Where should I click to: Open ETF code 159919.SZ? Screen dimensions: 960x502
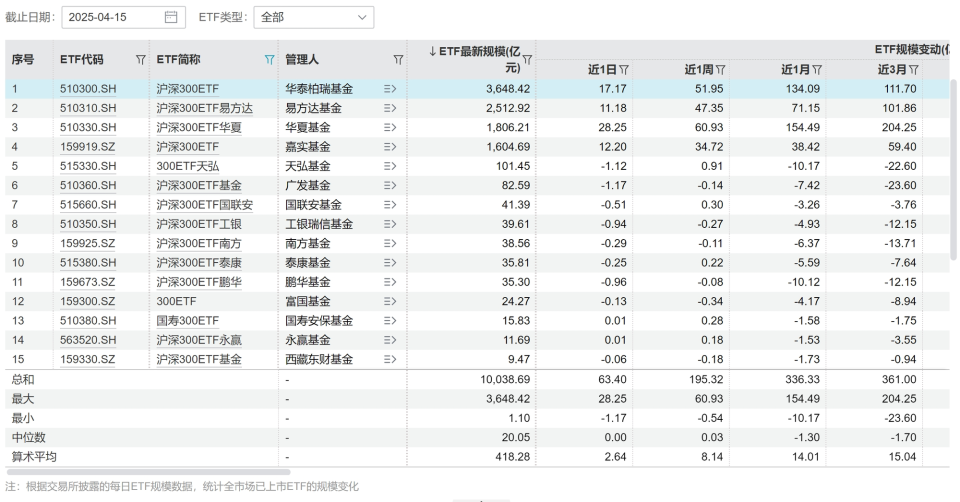(88, 147)
